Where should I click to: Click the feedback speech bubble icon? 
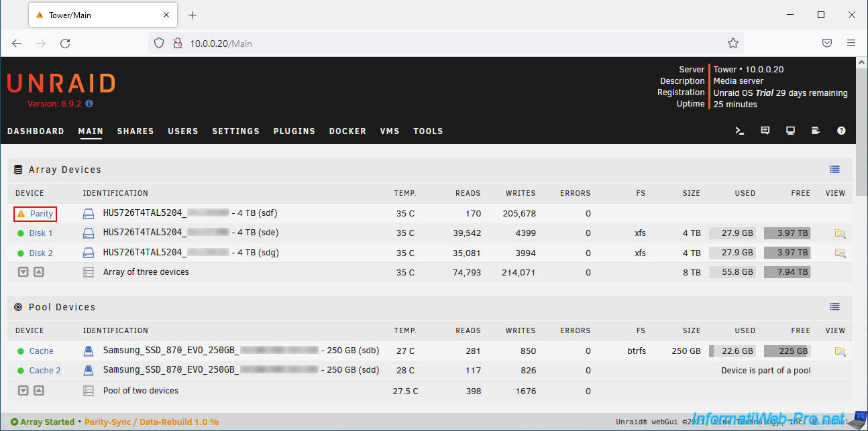765,131
